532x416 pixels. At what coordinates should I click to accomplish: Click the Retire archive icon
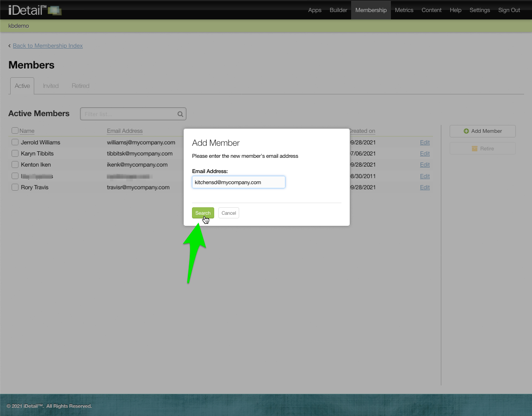[474, 149]
